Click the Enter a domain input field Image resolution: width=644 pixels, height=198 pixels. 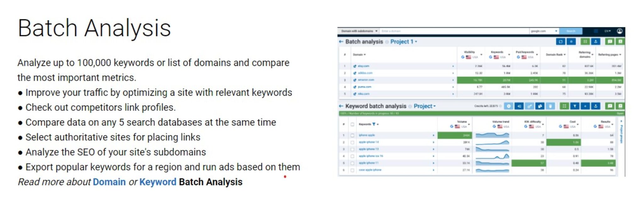click(454, 31)
